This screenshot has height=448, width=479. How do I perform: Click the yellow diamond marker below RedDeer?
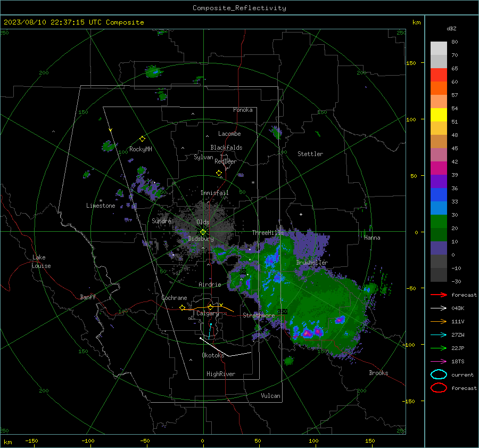point(219,173)
